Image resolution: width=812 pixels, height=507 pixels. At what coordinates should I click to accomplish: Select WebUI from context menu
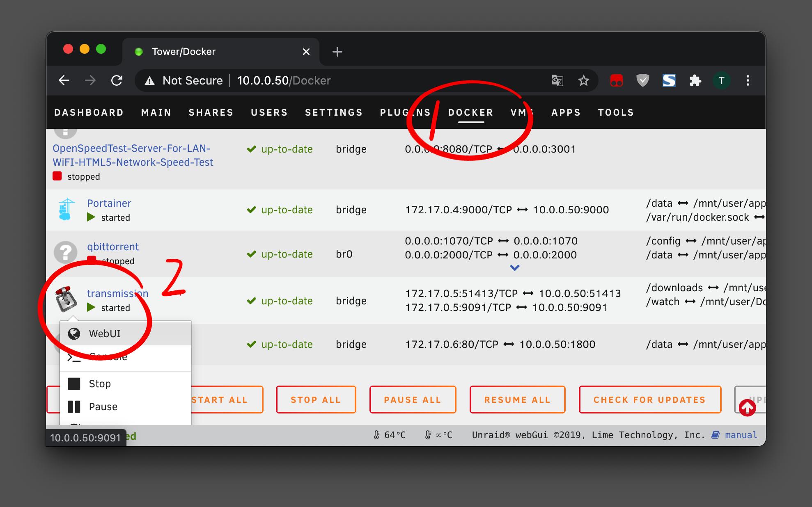(105, 333)
